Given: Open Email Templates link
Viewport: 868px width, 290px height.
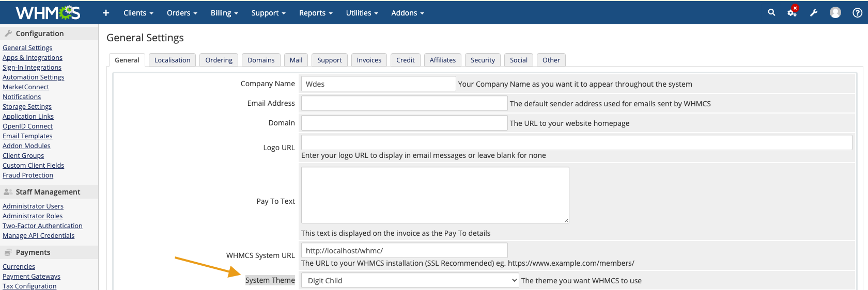Looking at the screenshot, I should 27,136.
